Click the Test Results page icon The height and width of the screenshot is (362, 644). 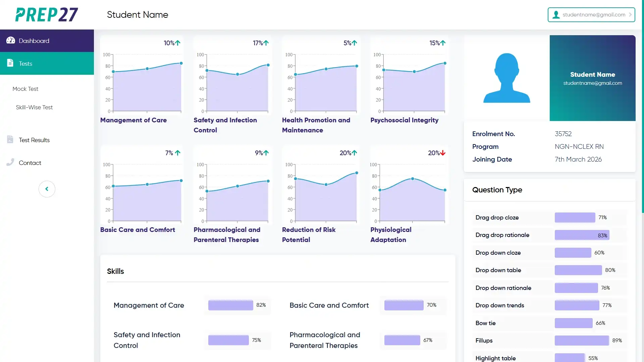(x=10, y=139)
